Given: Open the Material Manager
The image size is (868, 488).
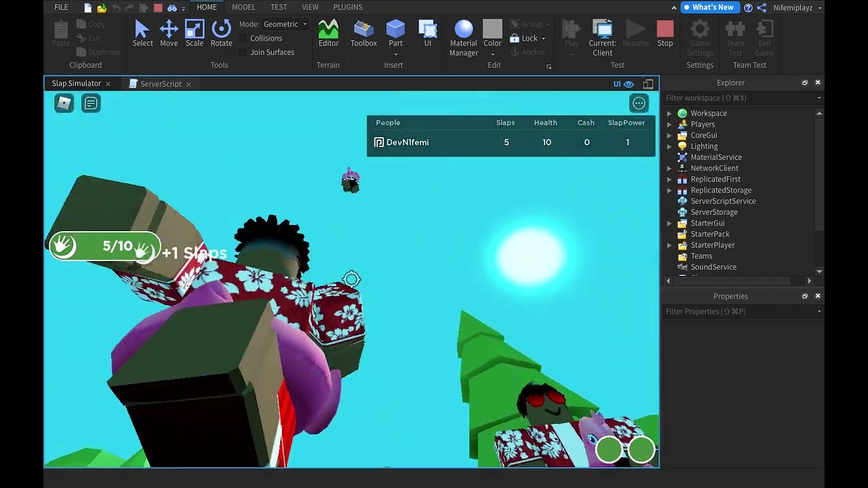Looking at the screenshot, I should pos(464,37).
